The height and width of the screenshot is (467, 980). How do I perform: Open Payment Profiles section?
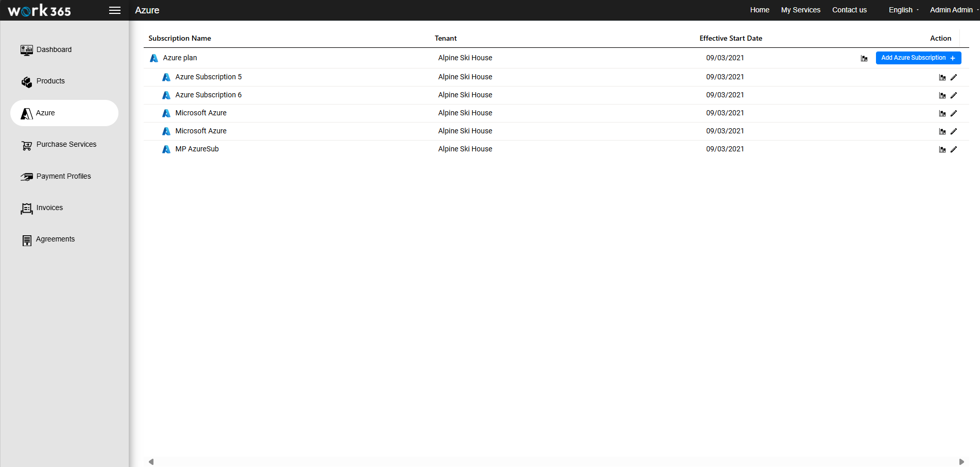(x=63, y=176)
